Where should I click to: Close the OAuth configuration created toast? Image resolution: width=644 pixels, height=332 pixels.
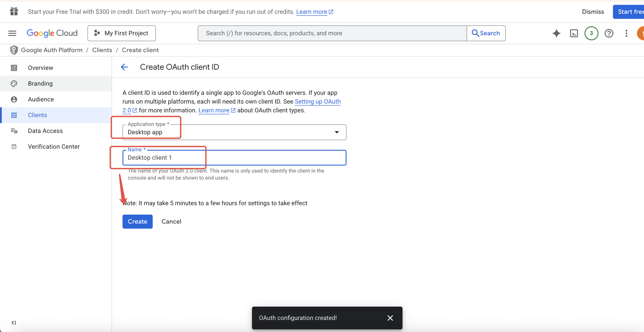[x=390, y=318]
